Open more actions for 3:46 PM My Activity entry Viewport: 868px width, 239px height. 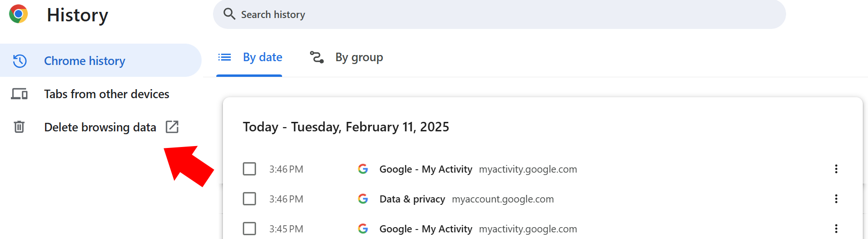[x=836, y=169]
